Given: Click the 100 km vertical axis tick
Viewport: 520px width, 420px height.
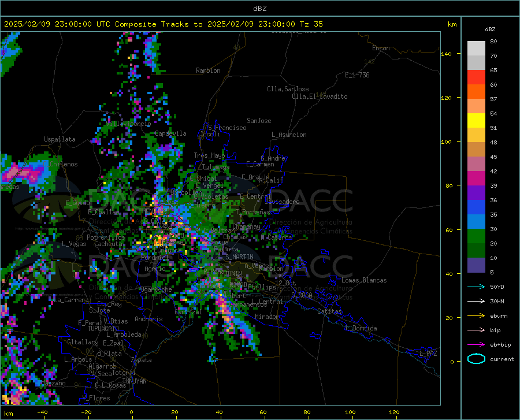Looking at the screenshot, I should pos(446,142).
